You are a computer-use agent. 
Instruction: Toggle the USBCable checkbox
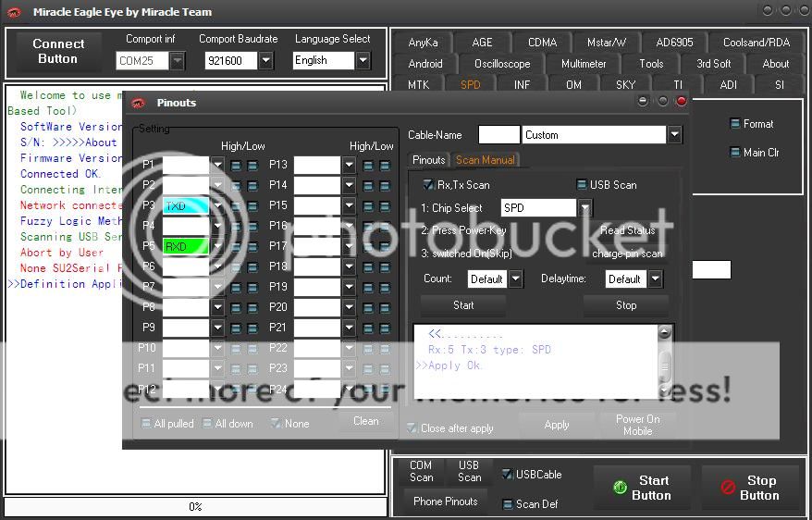(507, 474)
